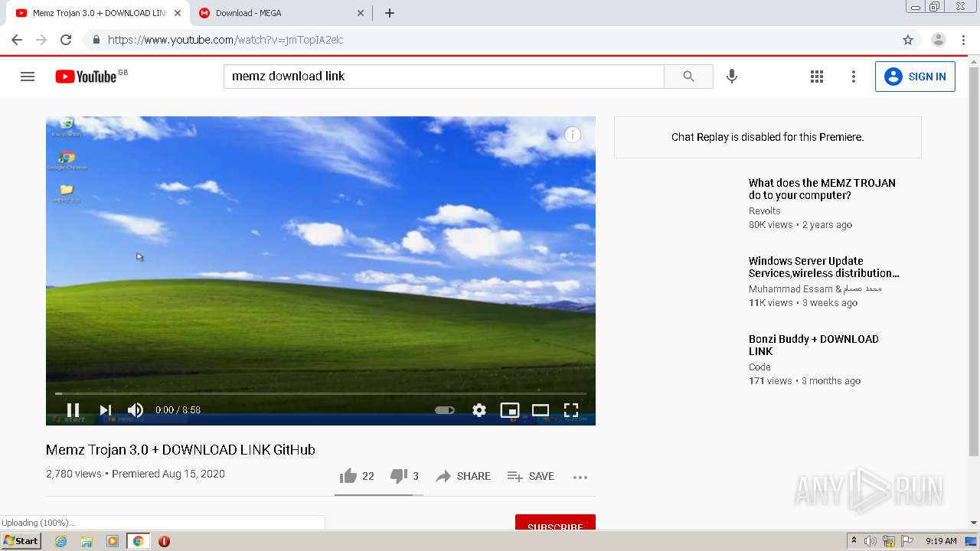
Task: Mute the video volume
Action: [x=136, y=410]
